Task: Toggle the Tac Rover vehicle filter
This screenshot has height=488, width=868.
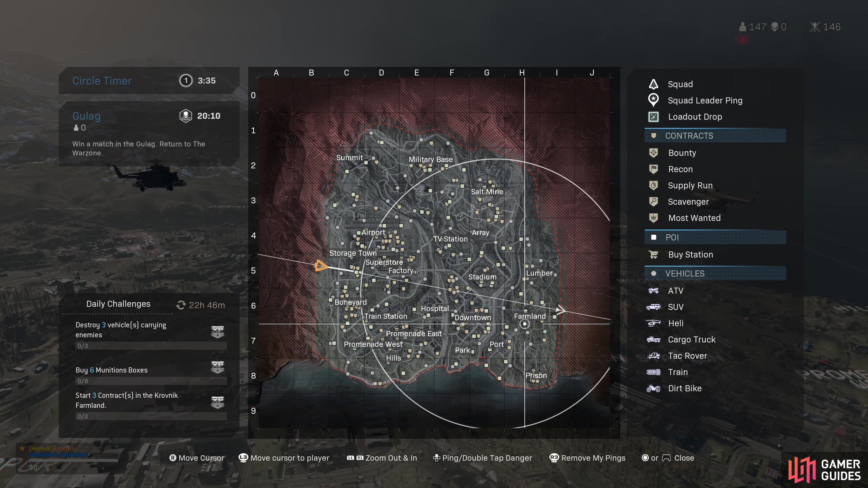Action: 688,356
